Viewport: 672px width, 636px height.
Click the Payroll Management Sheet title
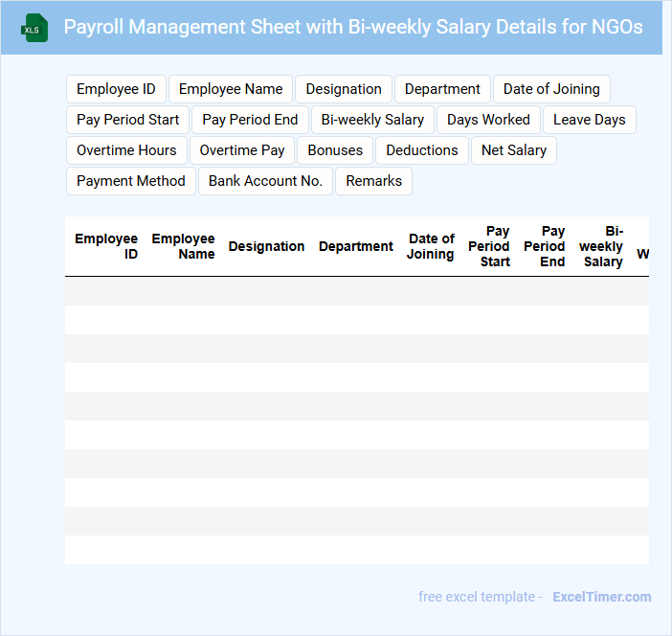(x=353, y=27)
